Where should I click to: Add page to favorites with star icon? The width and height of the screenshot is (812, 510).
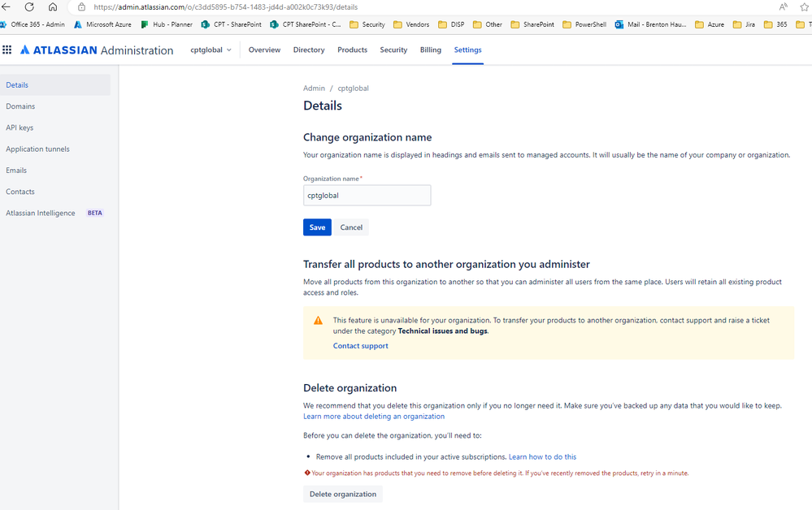coord(804,7)
